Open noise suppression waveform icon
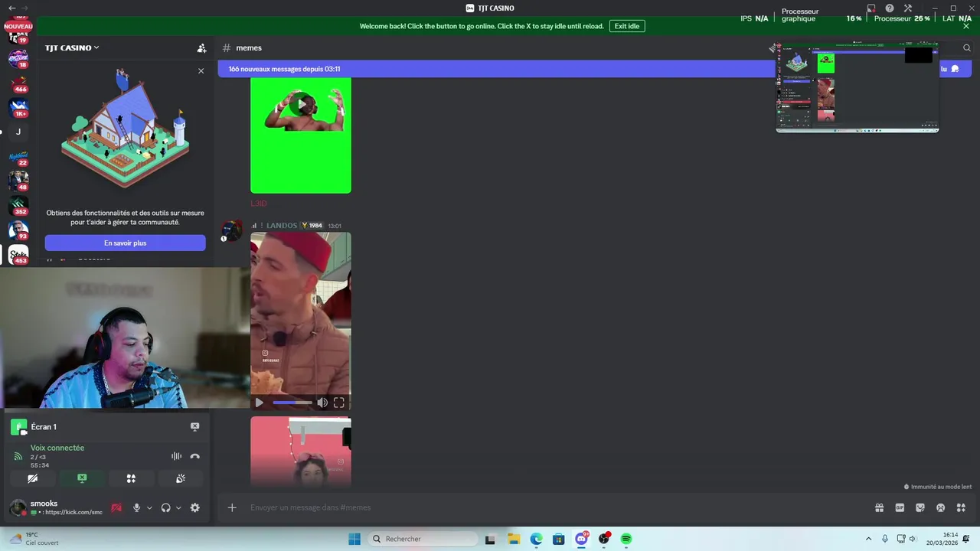The width and height of the screenshot is (980, 551). click(x=176, y=456)
